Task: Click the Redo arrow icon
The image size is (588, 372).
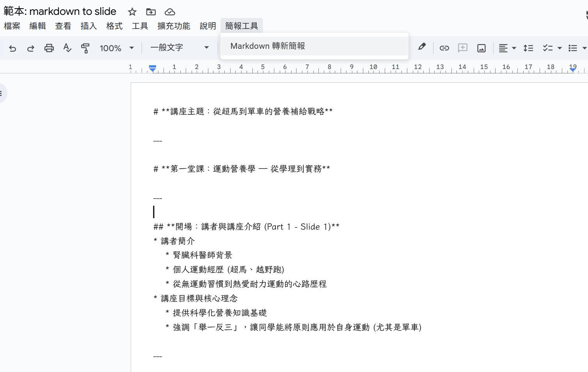Action: pos(30,48)
